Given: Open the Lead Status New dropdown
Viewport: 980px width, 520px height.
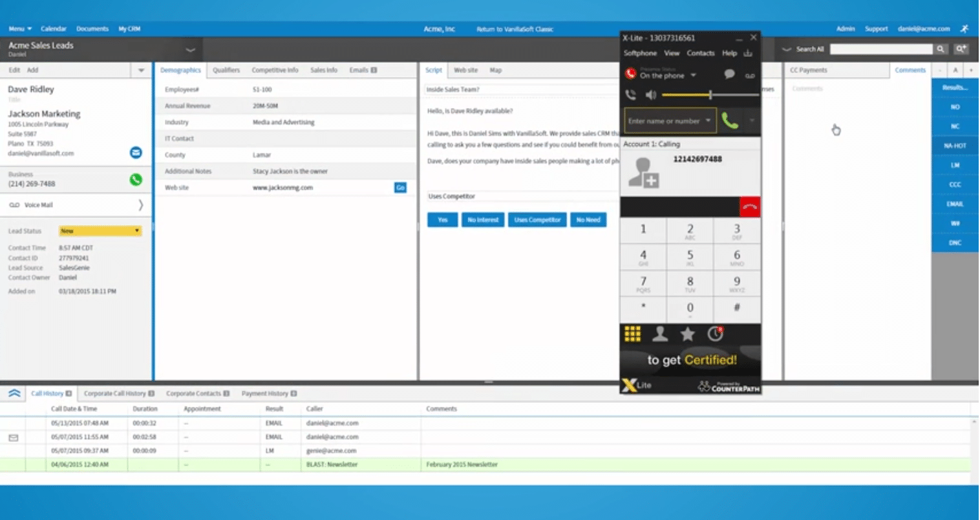Looking at the screenshot, I should (x=100, y=231).
